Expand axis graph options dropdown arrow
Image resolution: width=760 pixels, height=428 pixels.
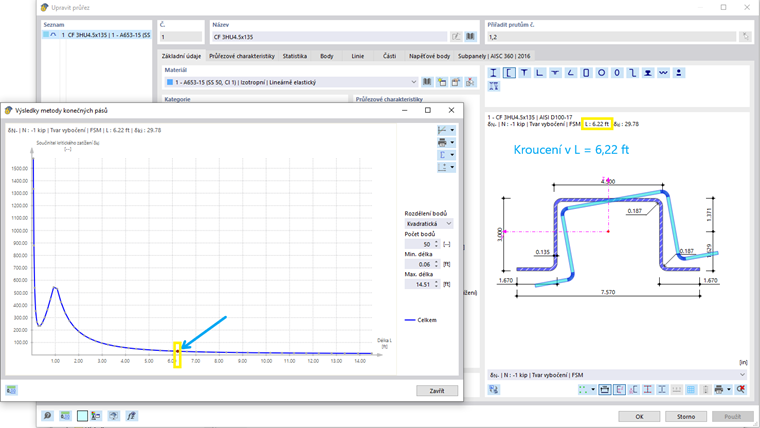coord(452,130)
